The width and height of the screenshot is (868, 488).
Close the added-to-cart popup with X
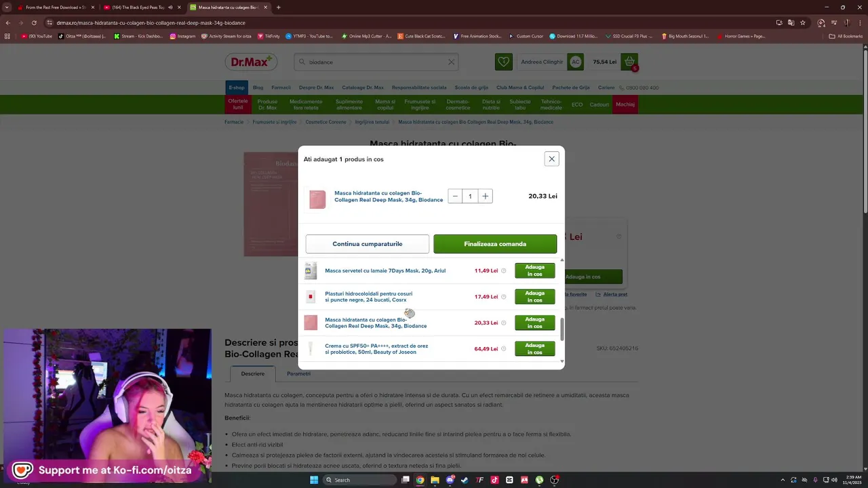[x=551, y=159]
